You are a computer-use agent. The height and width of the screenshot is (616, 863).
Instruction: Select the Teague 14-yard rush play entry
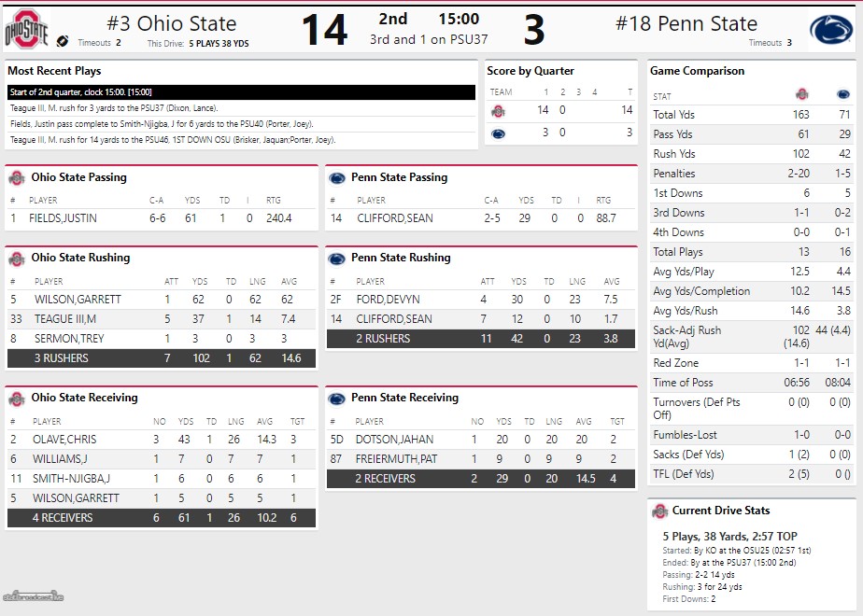click(x=173, y=139)
